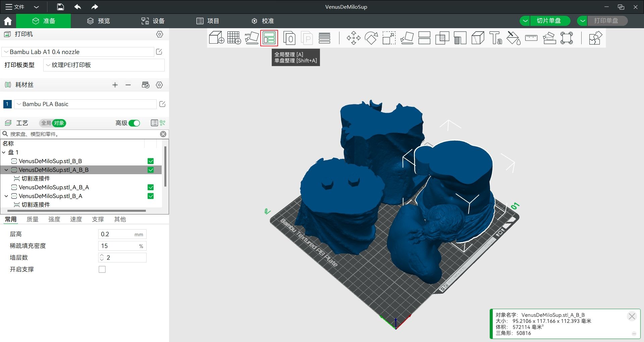Click the add model cube icon

point(216,38)
